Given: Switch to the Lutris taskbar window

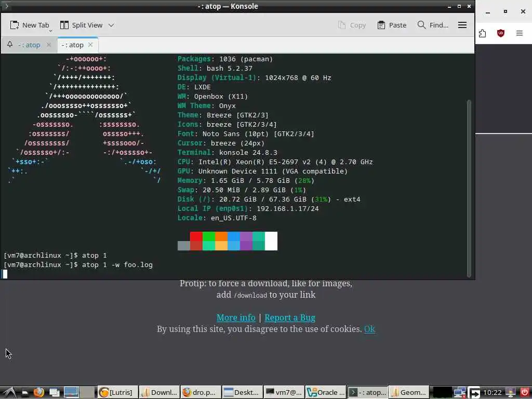Looking at the screenshot, I should (x=117, y=393).
